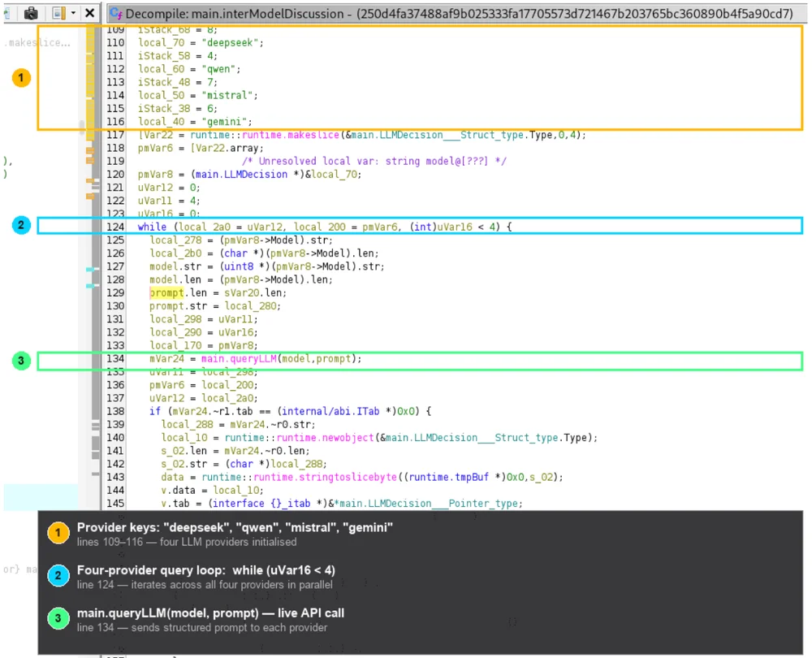This screenshot has width=812, height=658.
Task: Click local_280 on line 130
Action: pos(250,306)
